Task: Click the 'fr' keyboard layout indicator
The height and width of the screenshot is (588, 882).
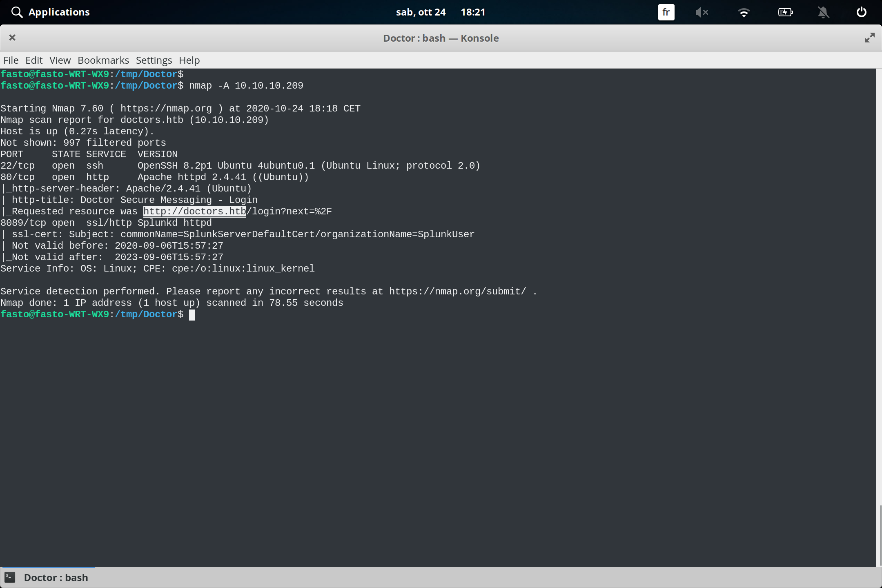Action: (x=666, y=12)
